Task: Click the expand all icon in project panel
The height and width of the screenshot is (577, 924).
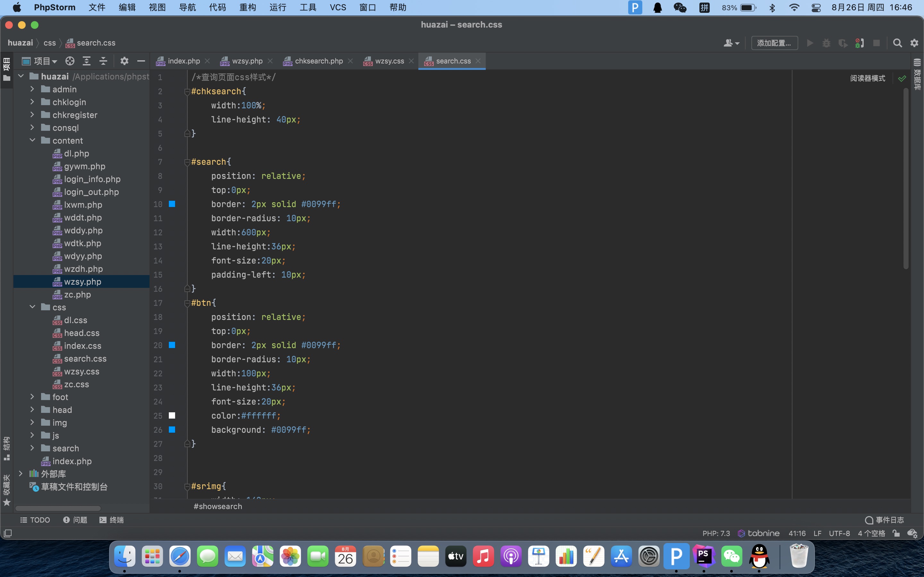Action: point(87,61)
